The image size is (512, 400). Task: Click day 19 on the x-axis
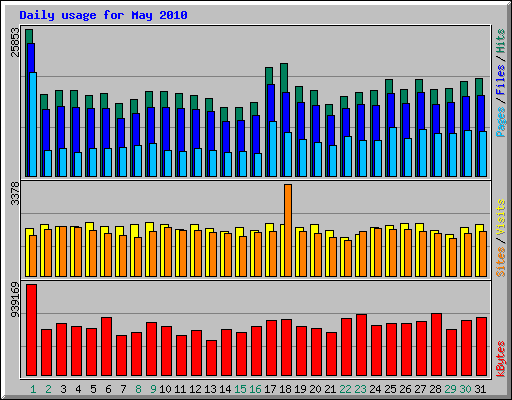tap(300, 389)
